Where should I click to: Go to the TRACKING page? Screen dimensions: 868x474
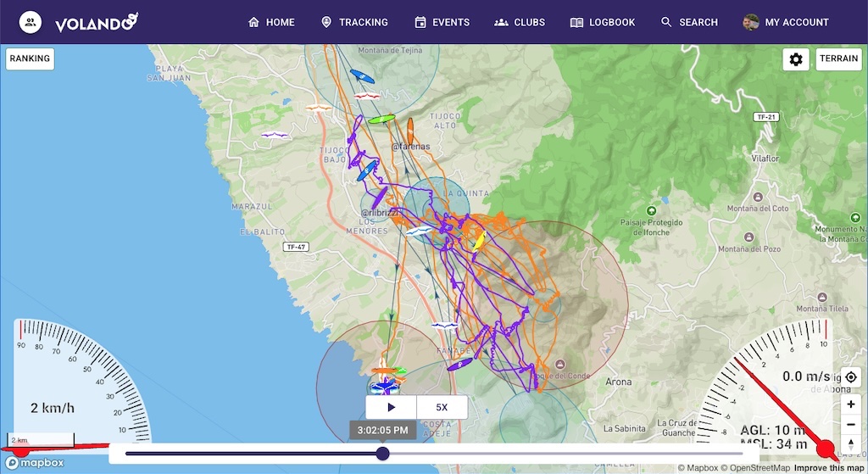354,23
